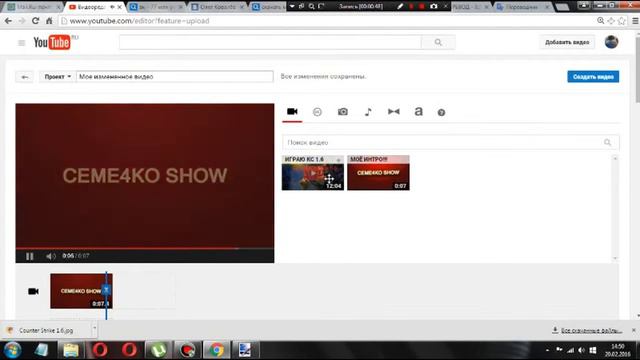Click the address bar youtube.com/editor URL
640x360 pixels.
(139, 21)
